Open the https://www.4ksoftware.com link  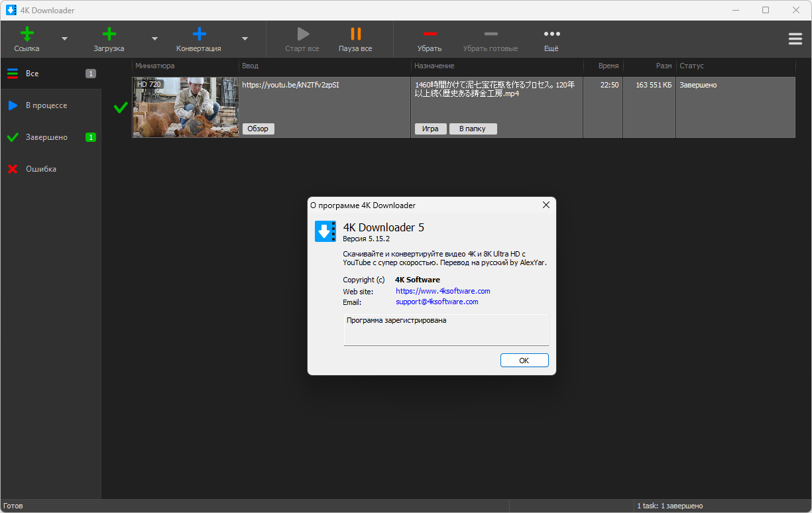[443, 291]
